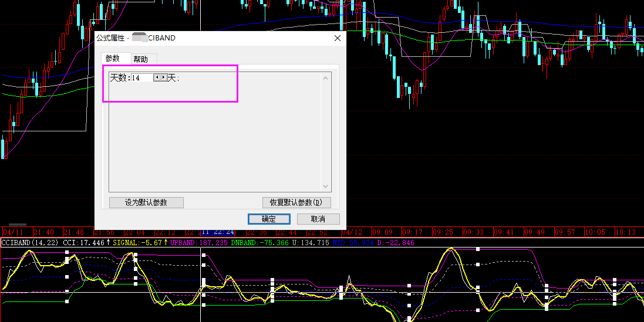
Task: Click the 09:25 time axis label
Action: click(443, 233)
